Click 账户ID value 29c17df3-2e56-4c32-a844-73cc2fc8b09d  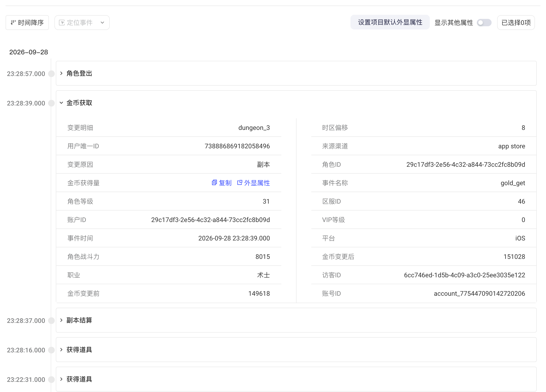211,220
